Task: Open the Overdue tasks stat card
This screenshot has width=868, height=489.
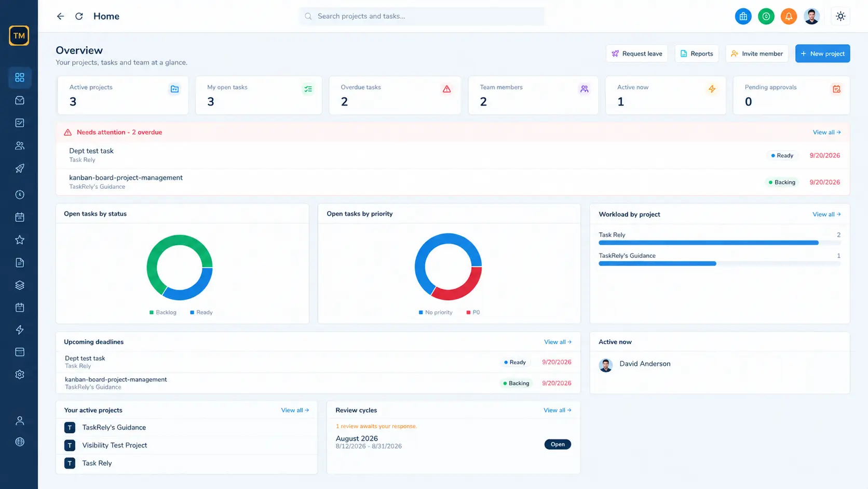Action: (395, 95)
